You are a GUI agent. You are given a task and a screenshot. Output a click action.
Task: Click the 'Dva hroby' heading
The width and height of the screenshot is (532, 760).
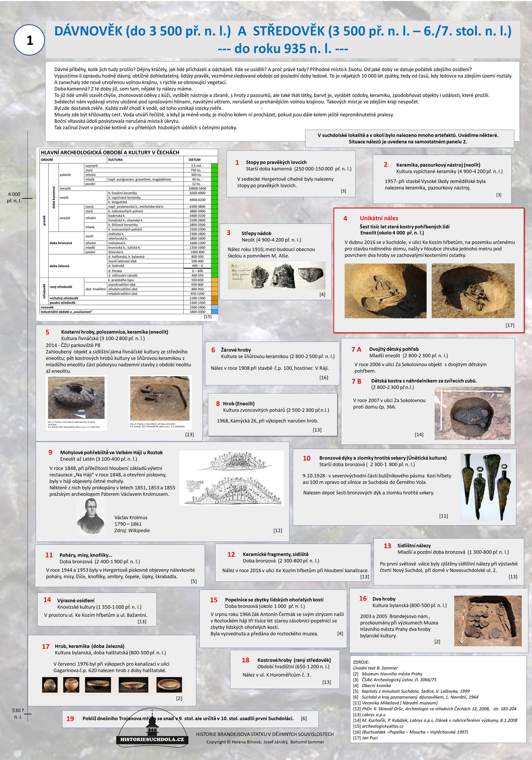coord(384,599)
